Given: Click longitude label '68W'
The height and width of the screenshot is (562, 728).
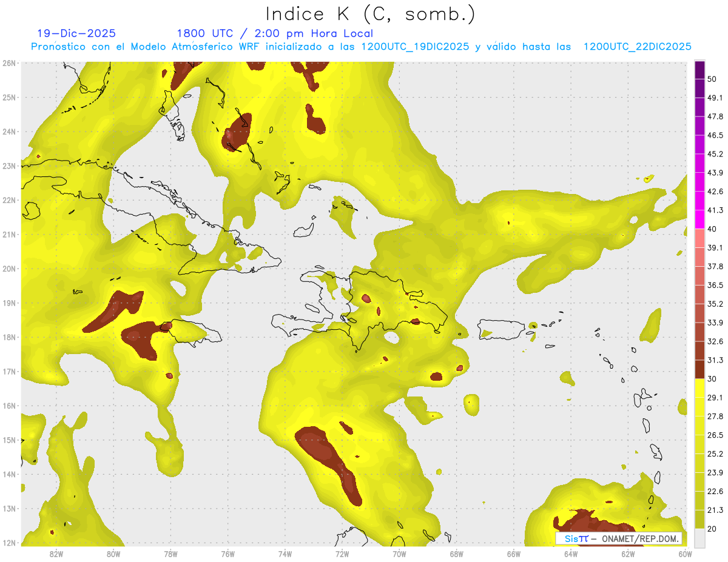Looking at the screenshot, I should [457, 554].
